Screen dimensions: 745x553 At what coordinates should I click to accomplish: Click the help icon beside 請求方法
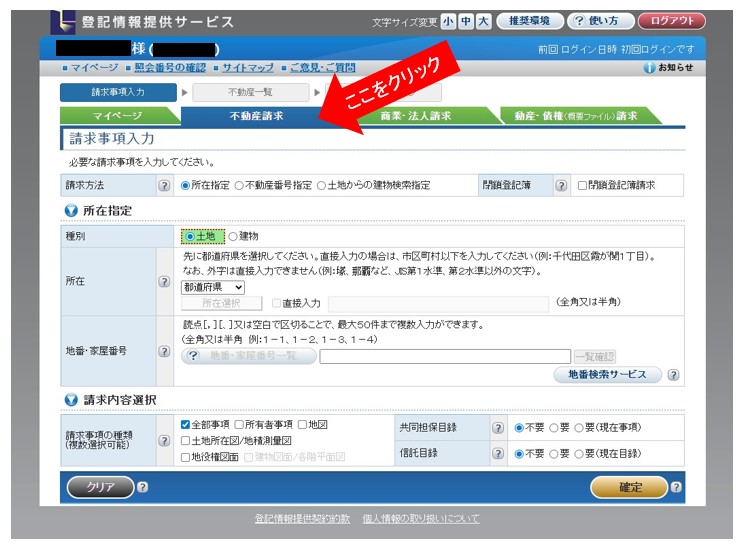coord(164,185)
